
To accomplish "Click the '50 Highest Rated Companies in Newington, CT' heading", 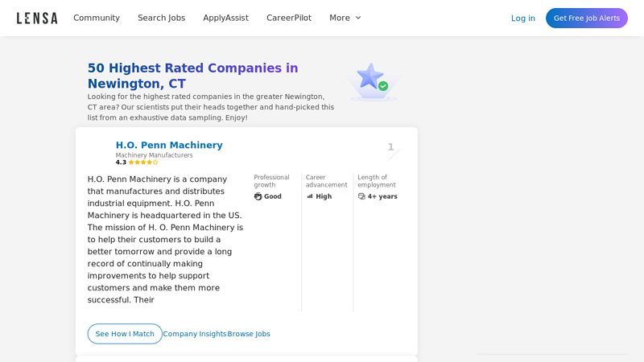I will click(x=192, y=76).
